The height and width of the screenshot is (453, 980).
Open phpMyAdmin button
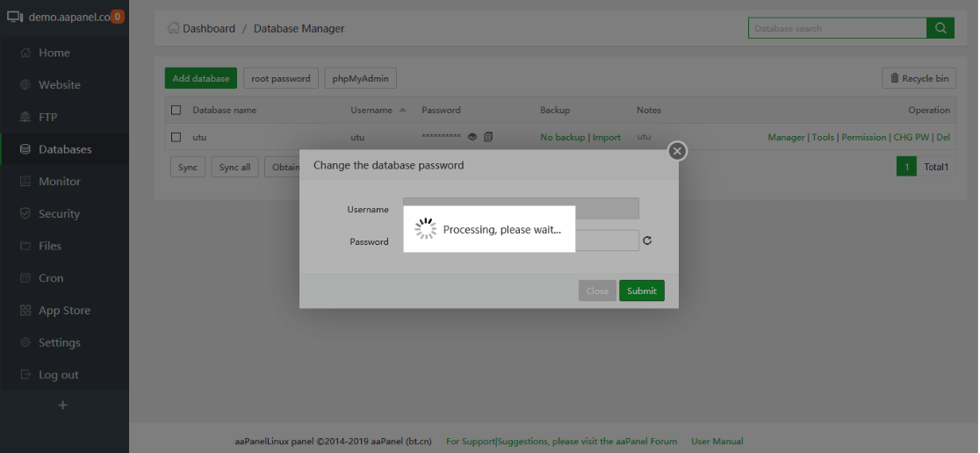[361, 78]
